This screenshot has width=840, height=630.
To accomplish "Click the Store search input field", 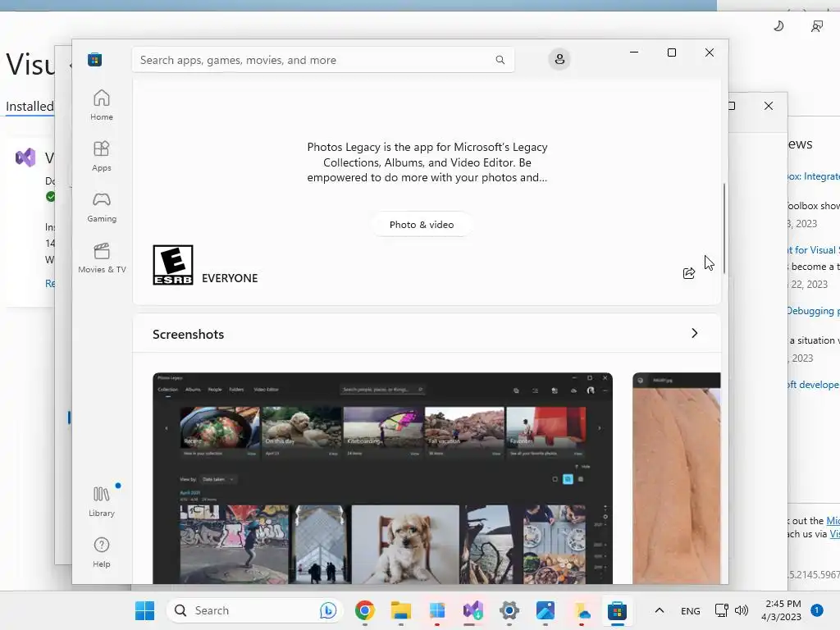I will pyautogui.click(x=323, y=60).
